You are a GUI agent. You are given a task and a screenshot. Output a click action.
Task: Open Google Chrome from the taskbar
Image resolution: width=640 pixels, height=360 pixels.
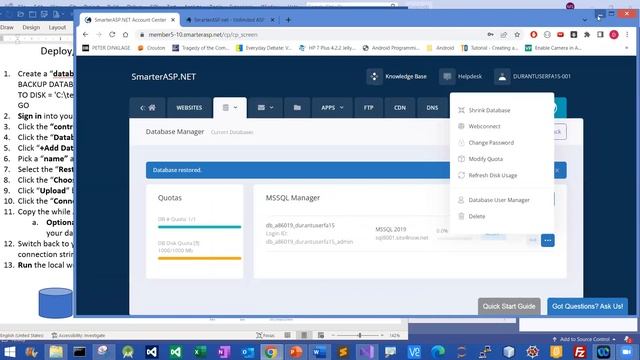[271, 352]
